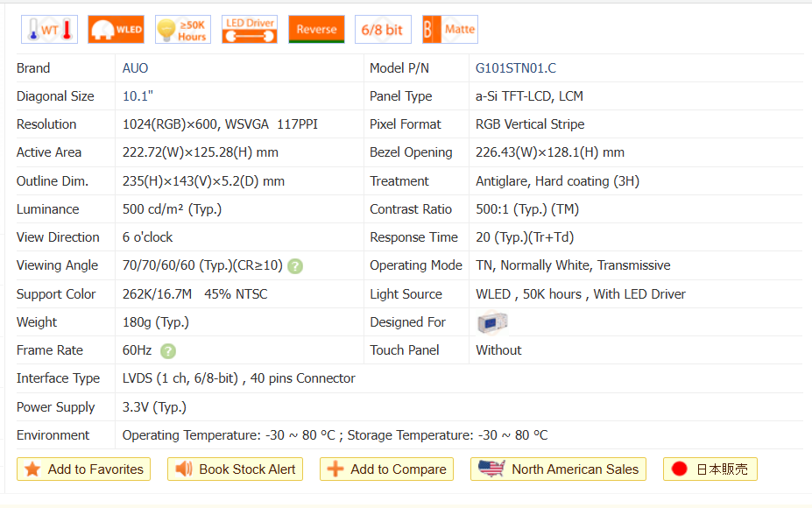The image size is (812, 508).
Task: Click the US flag icon
Action: pos(491,469)
